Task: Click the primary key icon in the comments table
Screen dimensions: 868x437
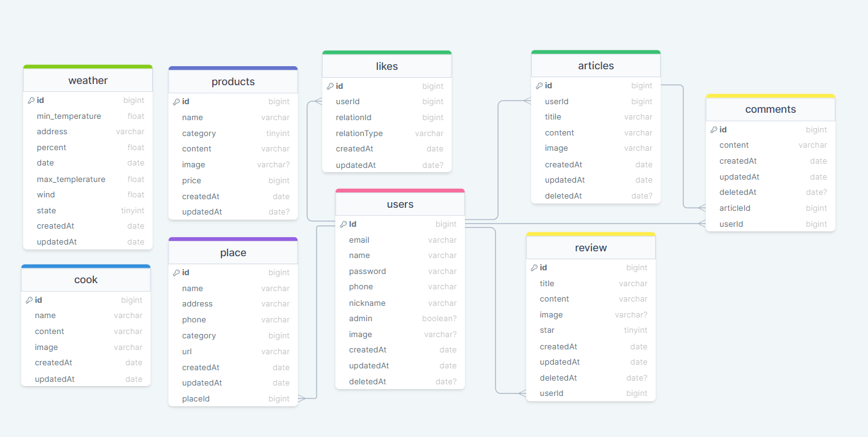Action: click(x=714, y=129)
